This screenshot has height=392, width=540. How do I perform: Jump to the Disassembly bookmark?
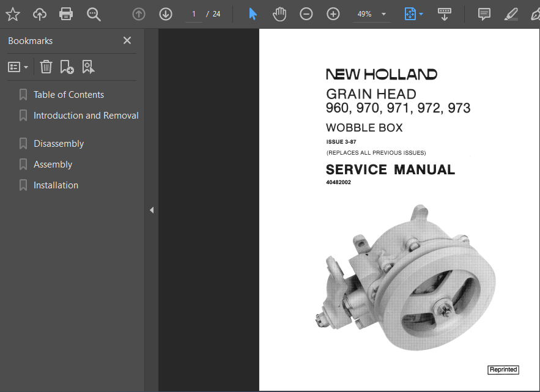(x=58, y=143)
